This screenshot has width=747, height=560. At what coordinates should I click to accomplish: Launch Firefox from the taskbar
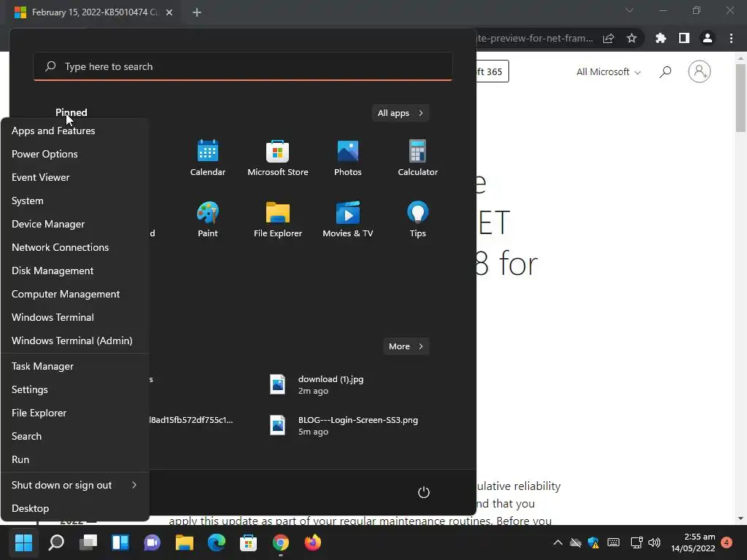312,542
